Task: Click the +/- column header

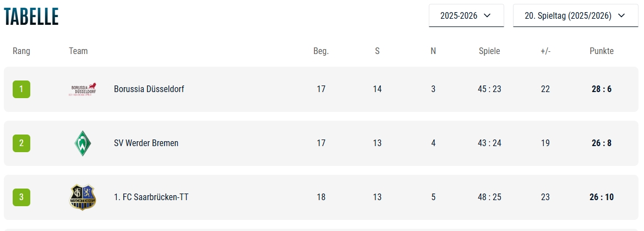Action: click(545, 51)
